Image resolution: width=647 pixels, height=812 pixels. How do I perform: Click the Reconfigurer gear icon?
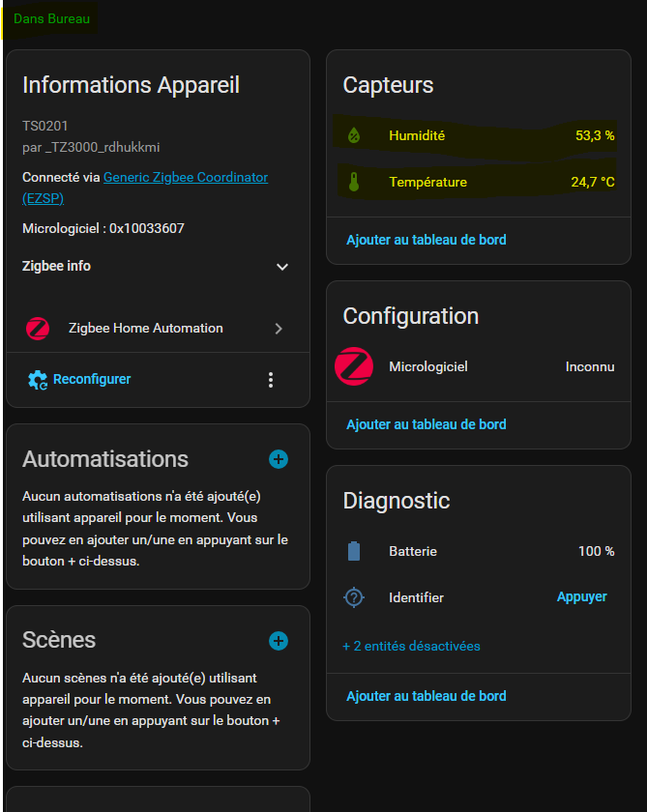pos(38,380)
